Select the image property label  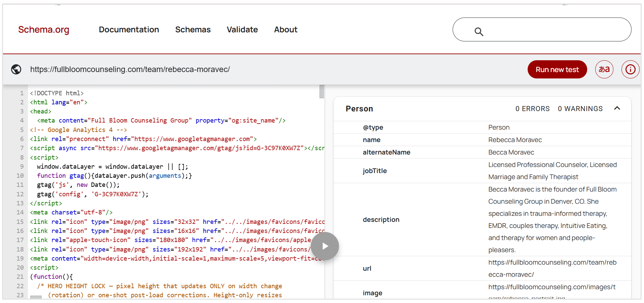[373, 293]
